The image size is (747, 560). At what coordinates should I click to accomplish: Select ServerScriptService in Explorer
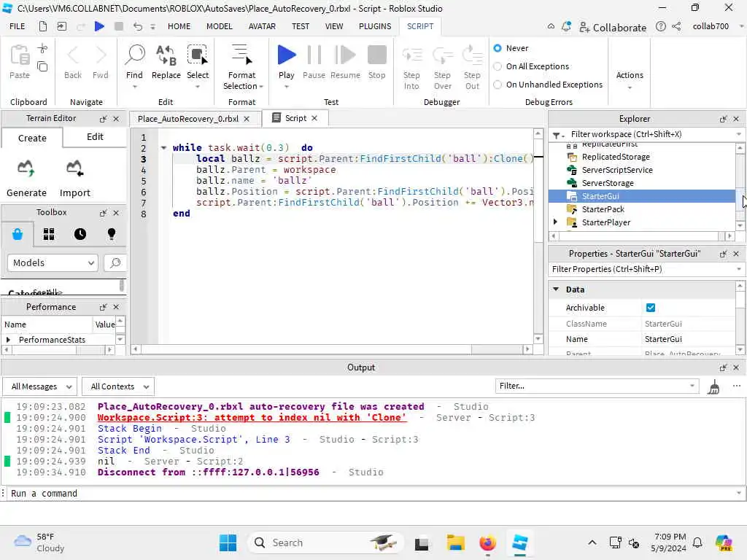pyautogui.click(x=617, y=170)
